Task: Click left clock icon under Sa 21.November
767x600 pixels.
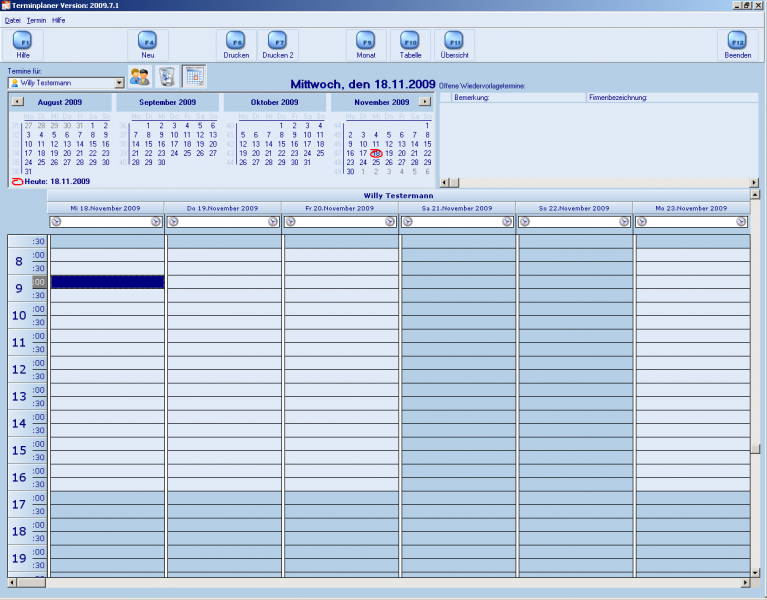Action: tap(407, 222)
